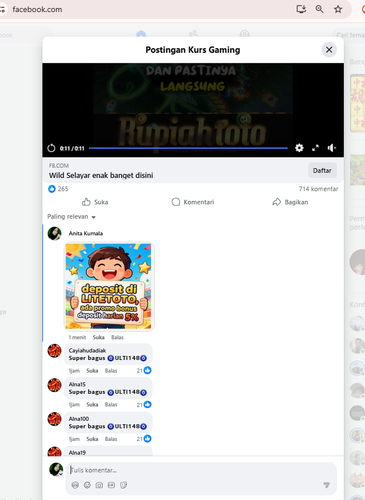Reply to Anita Kumala's comment via Balas

click(x=117, y=337)
